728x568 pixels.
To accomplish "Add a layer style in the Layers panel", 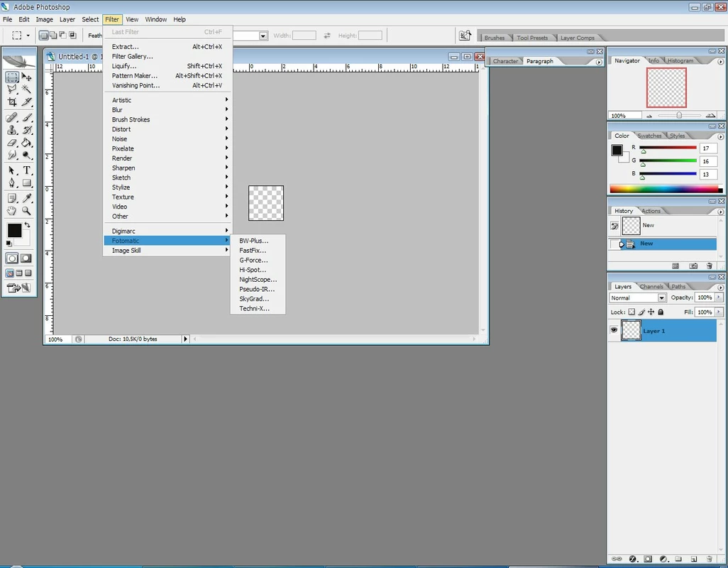I will [x=632, y=559].
